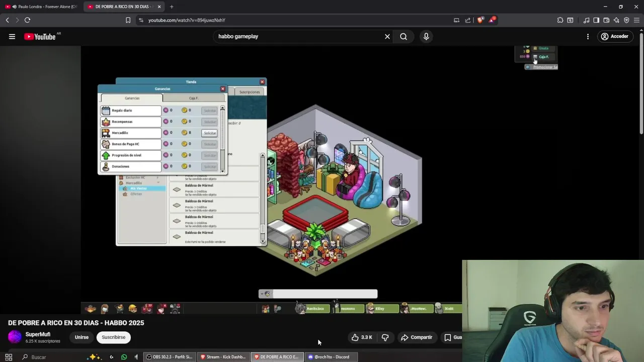
Task: Select the Progresión de nivel row
Action: tap(131, 155)
